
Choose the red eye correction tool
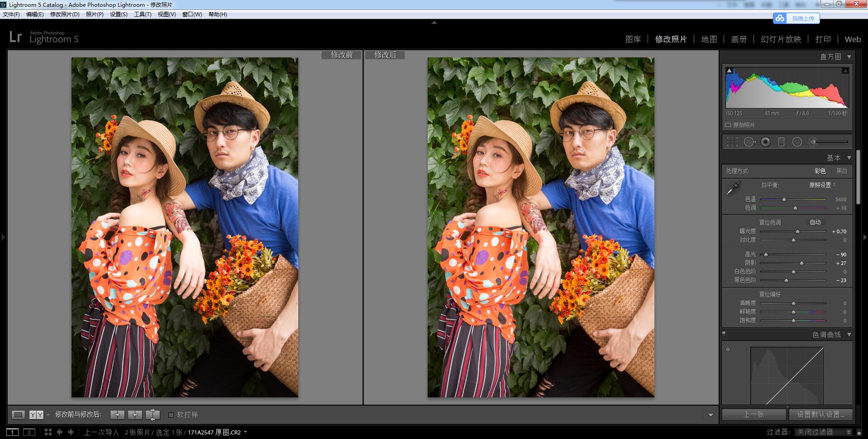click(x=765, y=142)
